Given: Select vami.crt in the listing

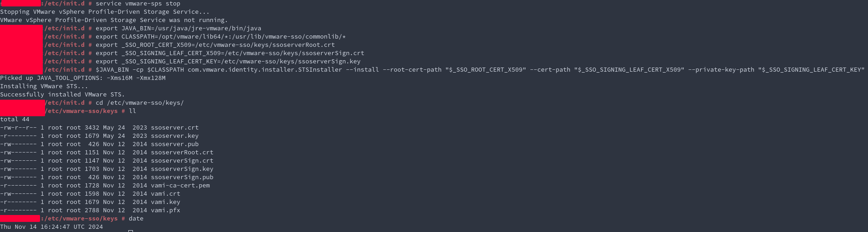Looking at the screenshot, I should [166, 194].
